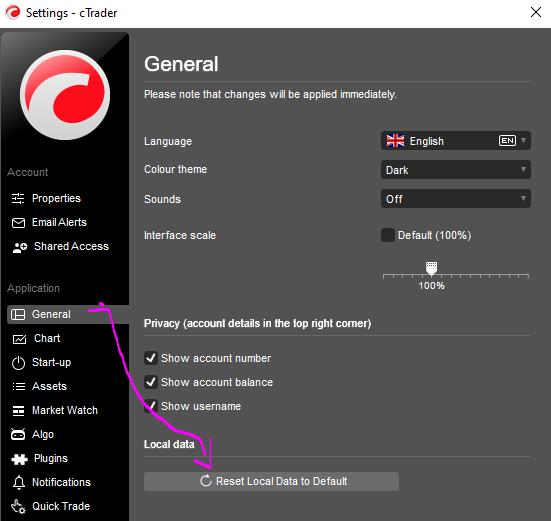Click the Email Alerts envelope icon
Viewport: 551px width, 521px height.
18,223
